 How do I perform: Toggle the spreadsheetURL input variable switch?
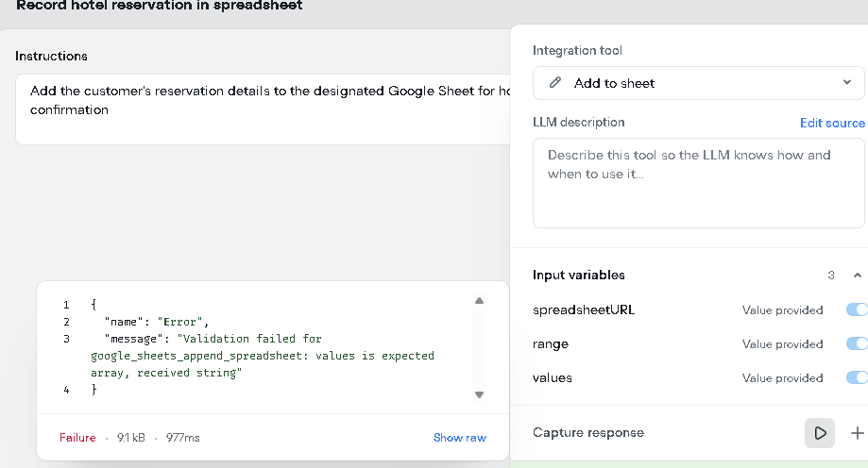pyautogui.click(x=857, y=310)
